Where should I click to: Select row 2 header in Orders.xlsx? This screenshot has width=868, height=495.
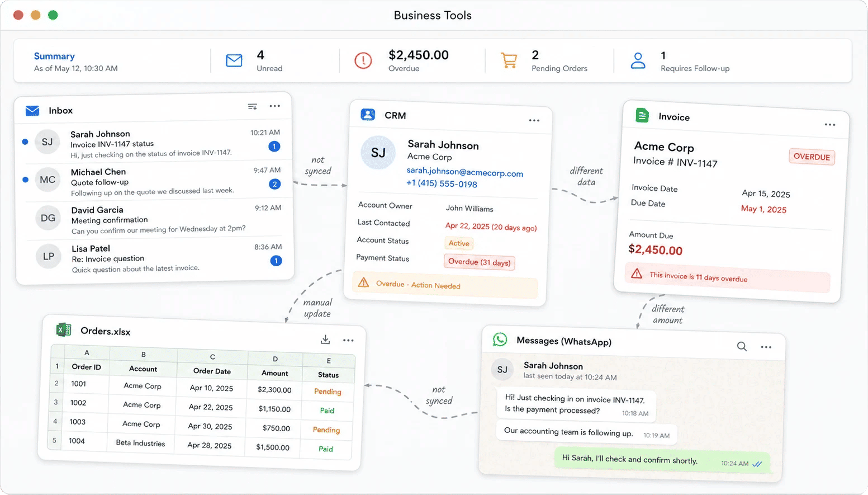56,383
